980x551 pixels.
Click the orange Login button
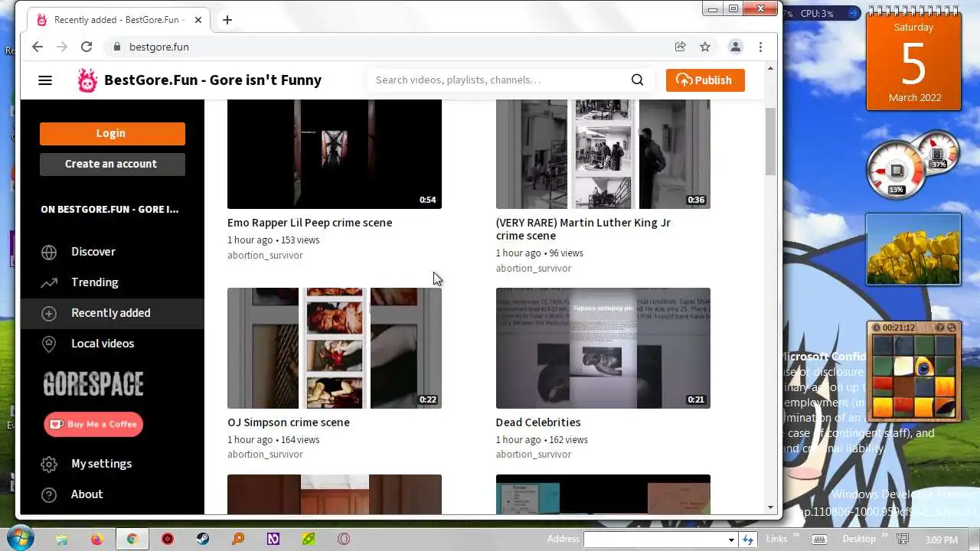pos(113,133)
